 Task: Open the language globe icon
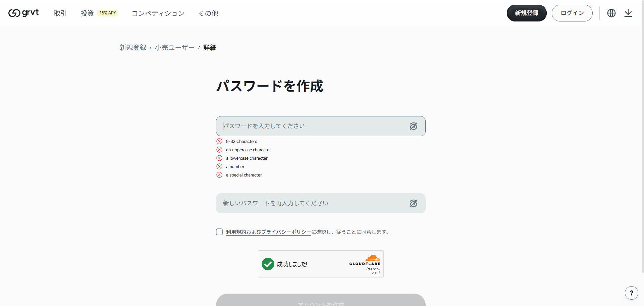tap(611, 13)
